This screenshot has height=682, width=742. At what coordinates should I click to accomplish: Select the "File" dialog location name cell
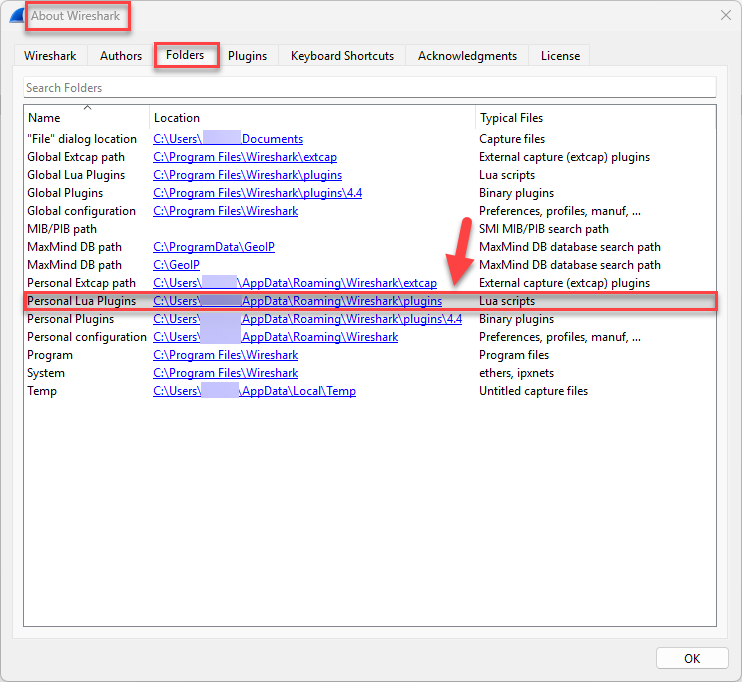coord(82,139)
